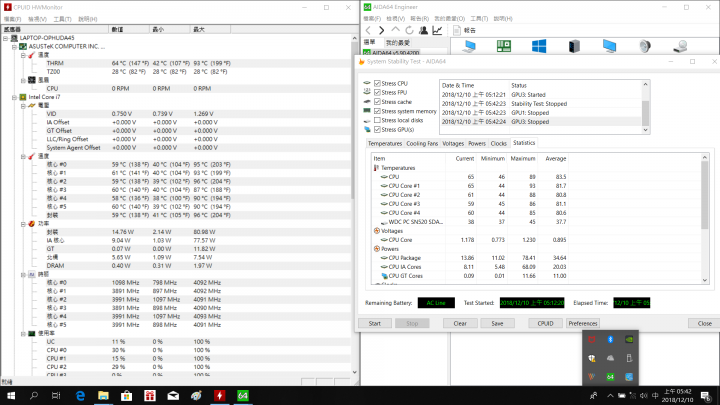This screenshot has height=405, width=720.
Task: Click the CPUID button
Action: 545,323
